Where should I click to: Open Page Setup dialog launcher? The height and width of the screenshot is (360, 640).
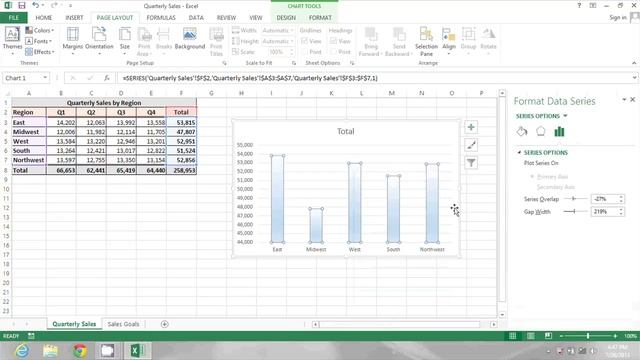tap(224, 63)
